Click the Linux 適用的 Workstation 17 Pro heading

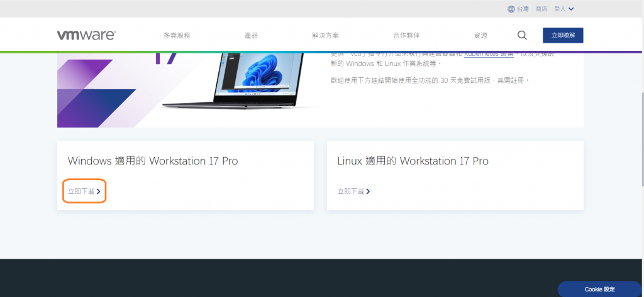[413, 161]
